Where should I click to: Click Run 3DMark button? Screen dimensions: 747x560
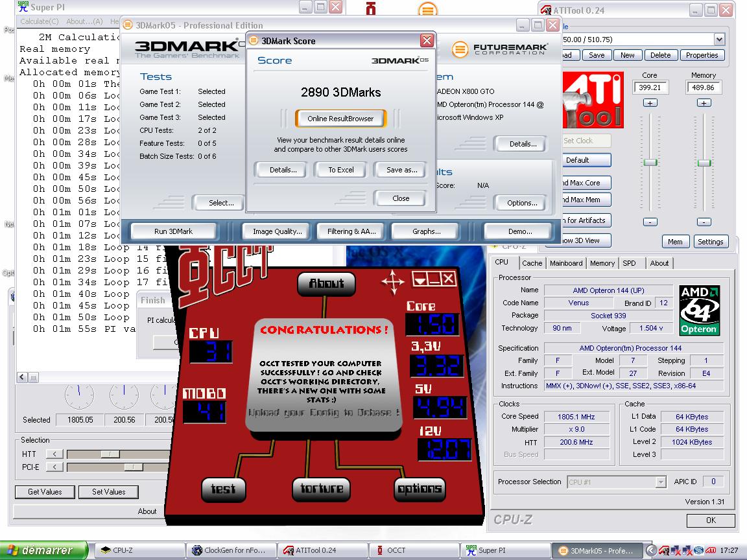[173, 231]
